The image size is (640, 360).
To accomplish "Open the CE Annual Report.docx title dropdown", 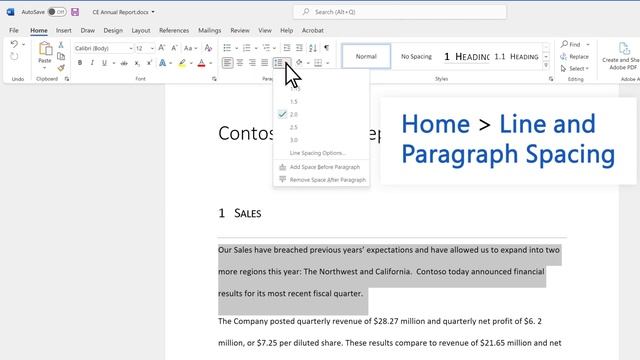I will click(153, 12).
